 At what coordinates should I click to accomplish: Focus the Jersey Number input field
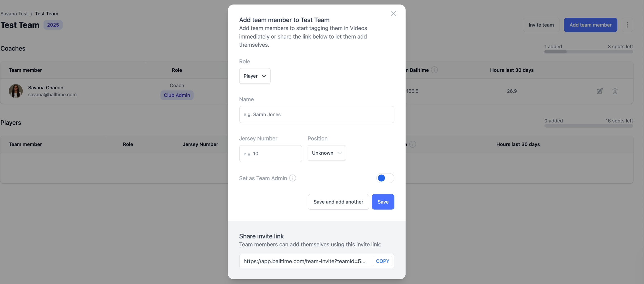[x=270, y=154]
